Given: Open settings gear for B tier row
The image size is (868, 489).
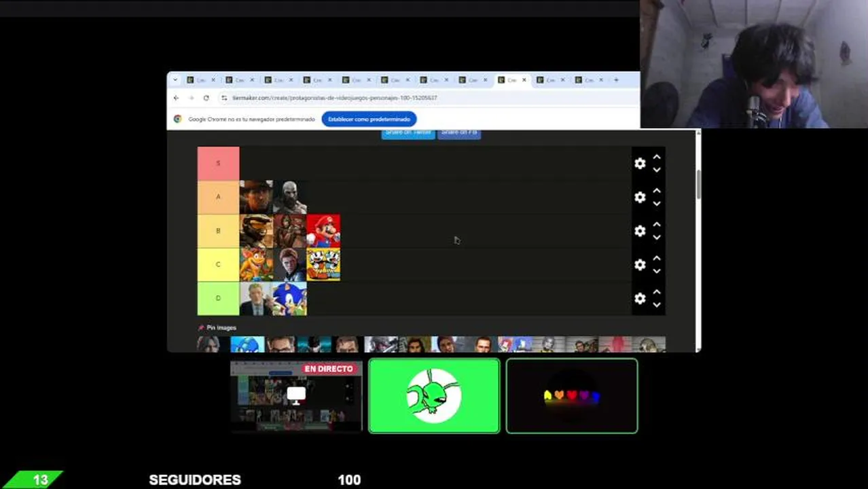Looking at the screenshot, I should click(640, 231).
